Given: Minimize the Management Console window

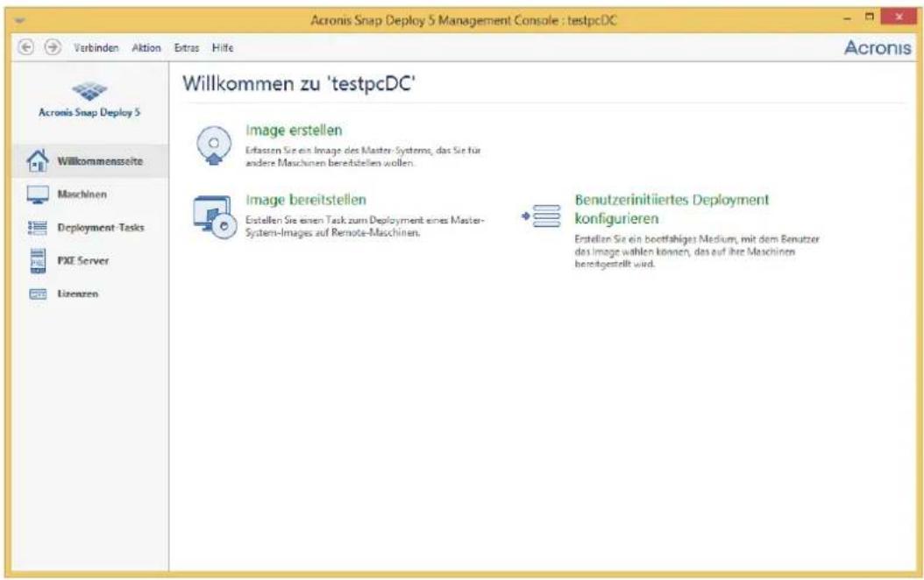Looking at the screenshot, I should (848, 19).
